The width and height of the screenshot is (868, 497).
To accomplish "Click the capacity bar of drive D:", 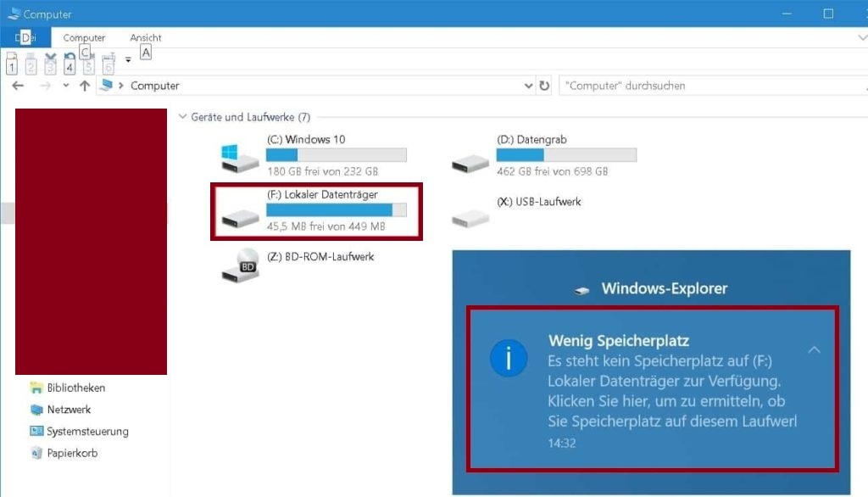I will 566,155.
